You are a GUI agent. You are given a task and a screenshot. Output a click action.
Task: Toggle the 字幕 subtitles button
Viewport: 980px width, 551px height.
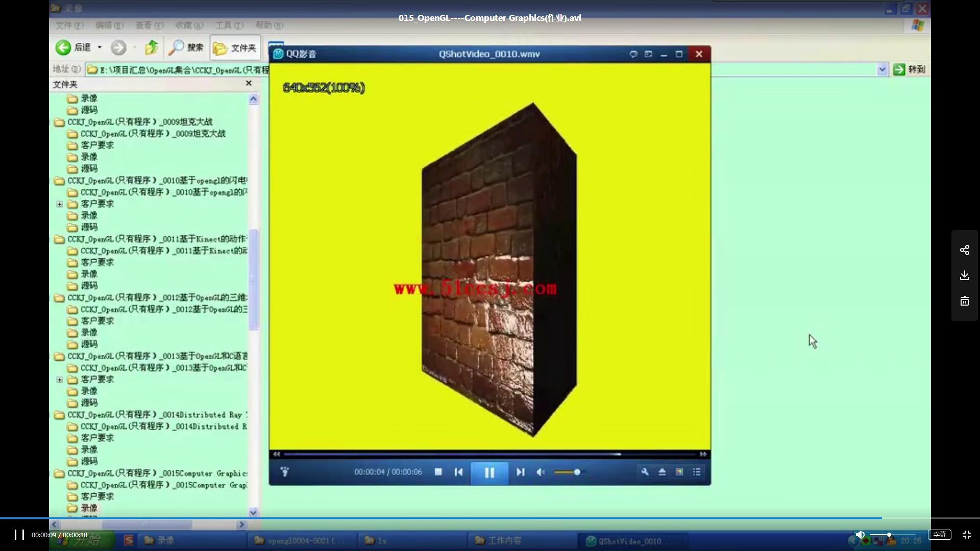point(940,535)
